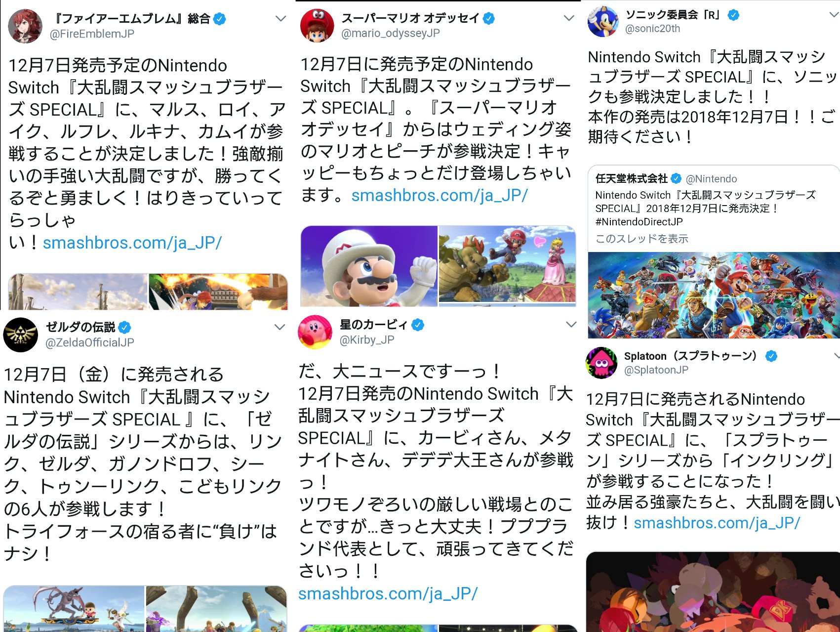Open smashbros.com link in Fire Emblem tweet
Viewport: 840px width, 632px height.
click(132, 243)
